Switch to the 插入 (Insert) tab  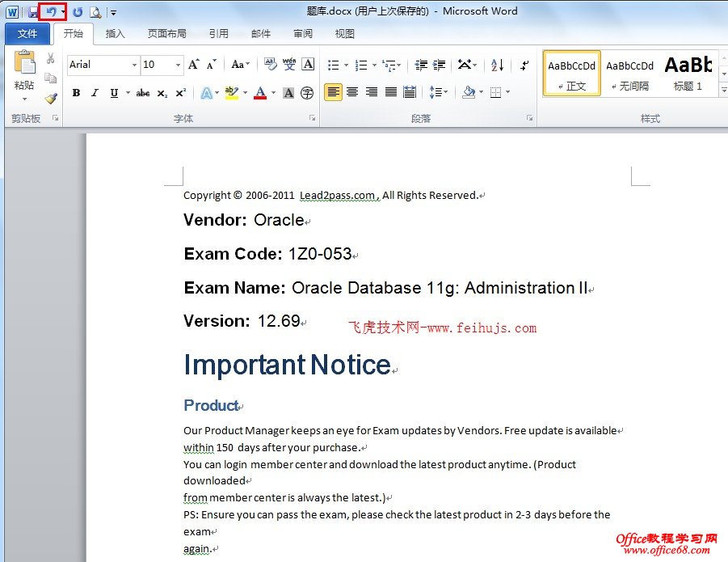tap(115, 33)
